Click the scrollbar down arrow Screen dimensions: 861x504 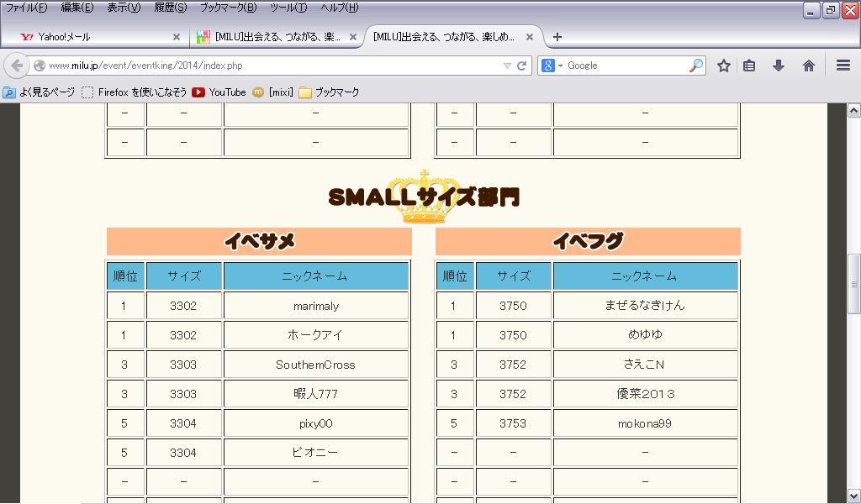tap(853, 497)
